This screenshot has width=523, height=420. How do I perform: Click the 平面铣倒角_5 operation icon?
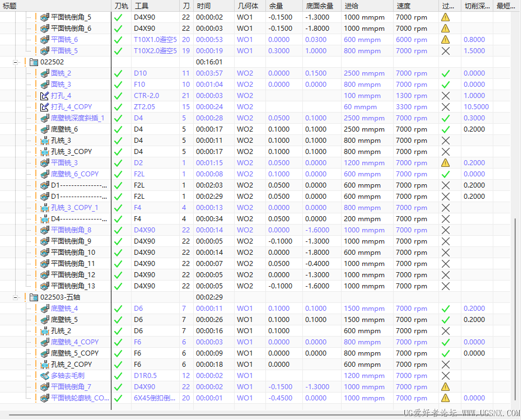[45, 17]
